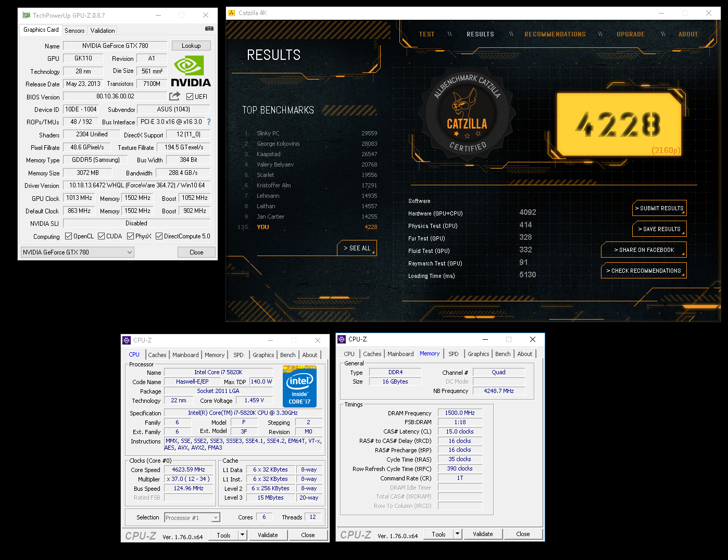Open Catzilla ABOUT menu
Viewport: 728px width, 560px height.
[688, 34]
